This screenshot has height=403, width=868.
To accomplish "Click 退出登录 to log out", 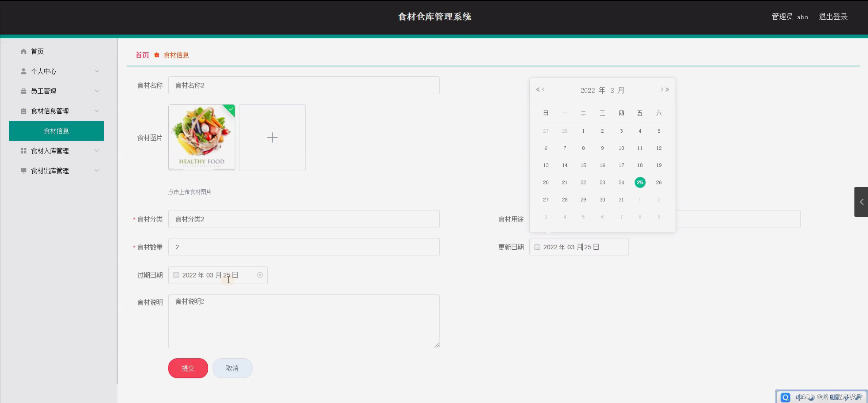I will click(833, 17).
